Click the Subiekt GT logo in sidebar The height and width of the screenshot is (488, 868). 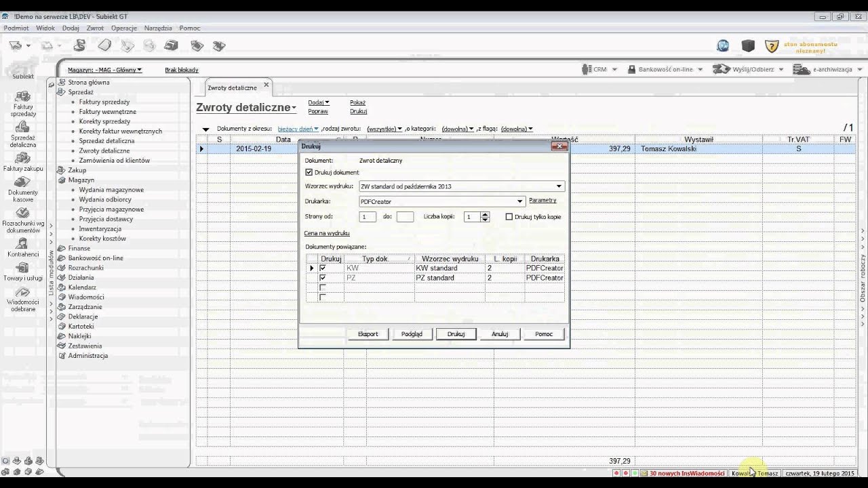point(23,68)
